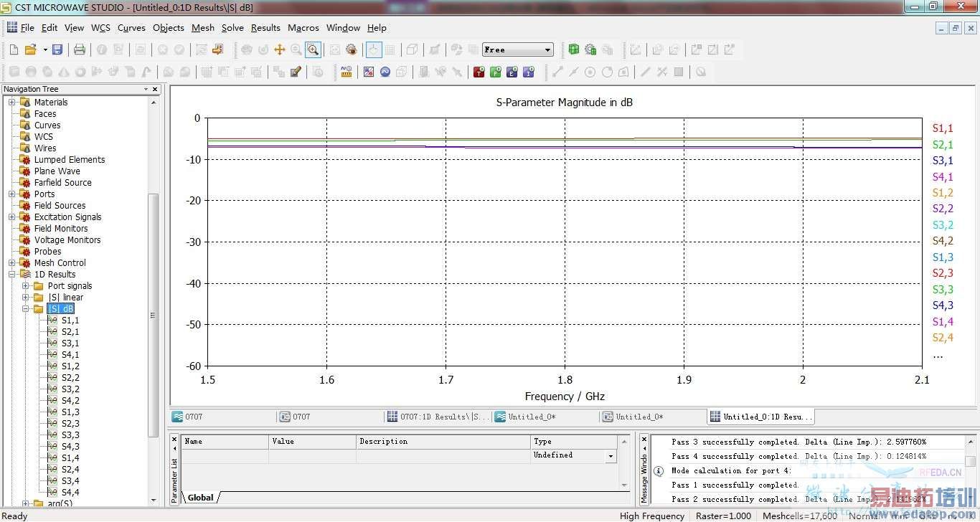Image resolution: width=980 pixels, height=522 pixels.
Task: Click the history list pencil icon
Action: (x=296, y=72)
